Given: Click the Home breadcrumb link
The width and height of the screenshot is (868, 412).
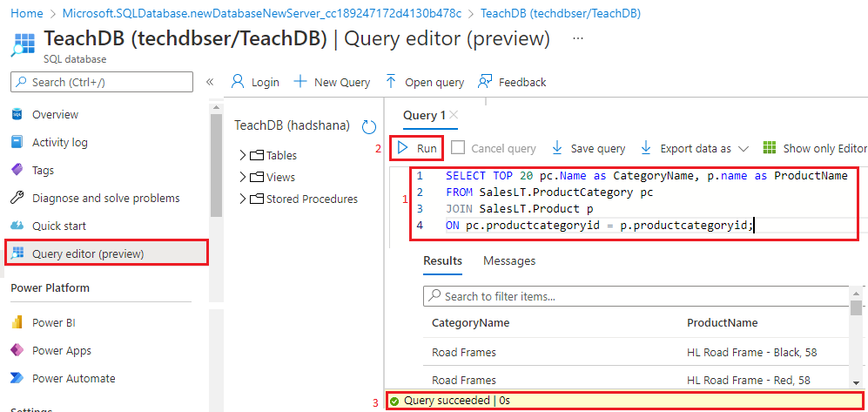Looking at the screenshot, I should [x=27, y=13].
